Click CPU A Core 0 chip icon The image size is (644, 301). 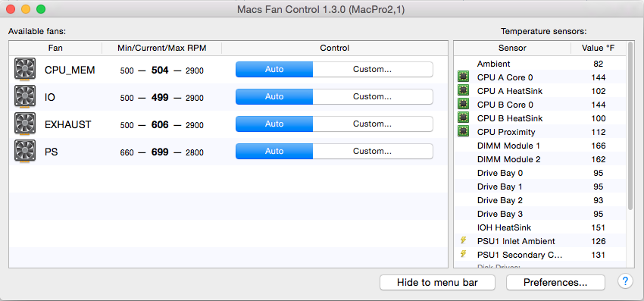coord(463,77)
